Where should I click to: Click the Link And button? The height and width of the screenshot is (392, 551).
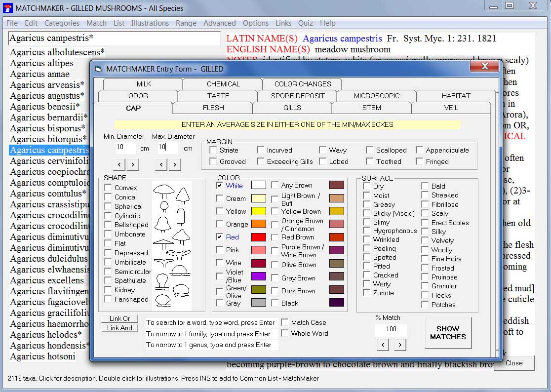click(120, 328)
